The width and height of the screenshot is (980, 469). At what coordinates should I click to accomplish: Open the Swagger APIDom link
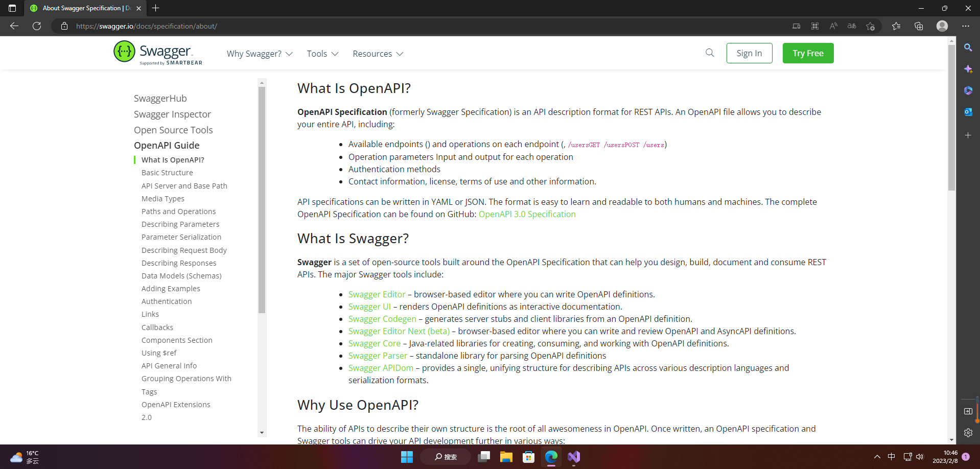coord(381,368)
